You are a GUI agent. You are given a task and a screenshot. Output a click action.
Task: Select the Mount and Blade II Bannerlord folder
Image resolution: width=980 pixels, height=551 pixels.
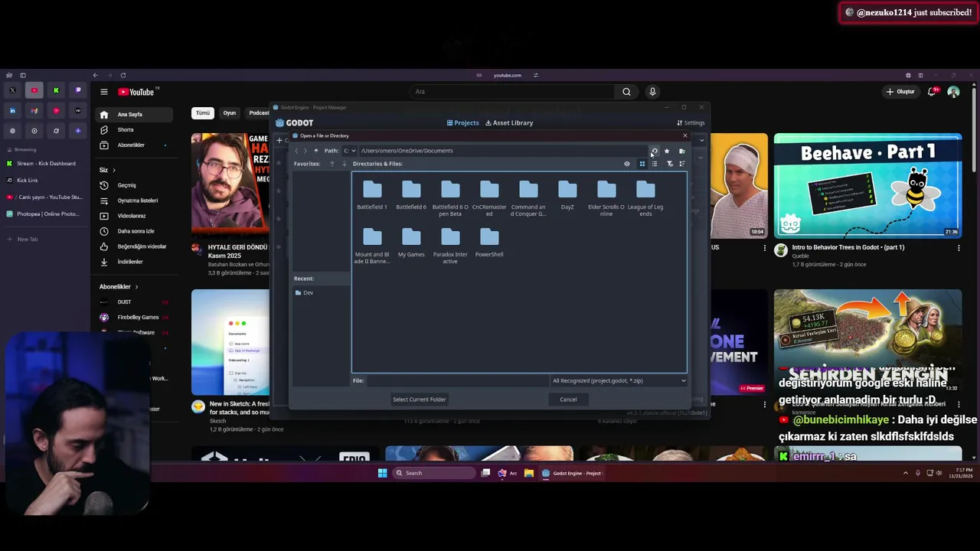(x=372, y=246)
